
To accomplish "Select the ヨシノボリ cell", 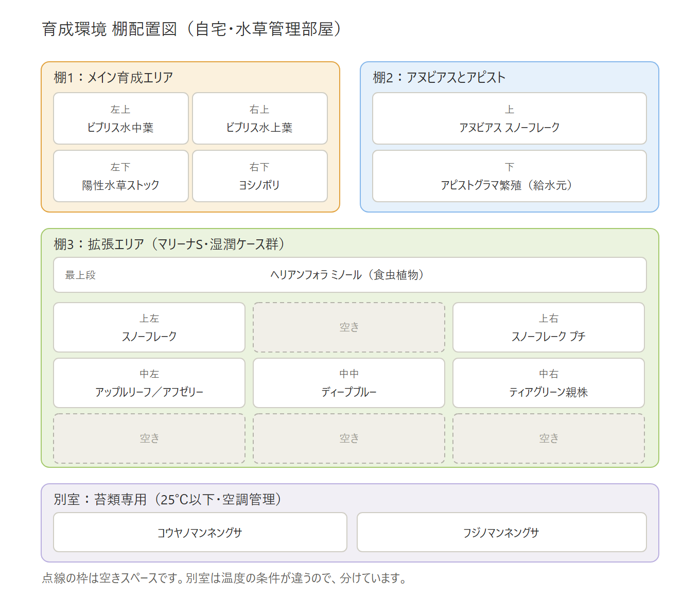I will (x=260, y=176).
